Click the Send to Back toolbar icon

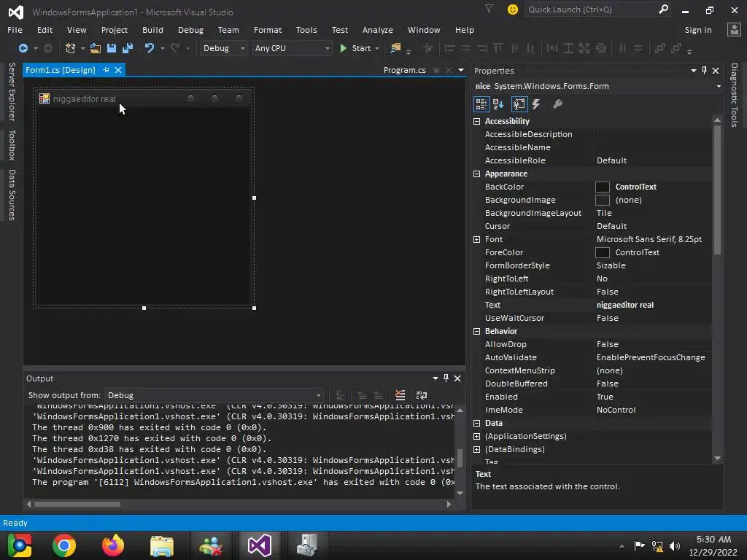coord(676,48)
